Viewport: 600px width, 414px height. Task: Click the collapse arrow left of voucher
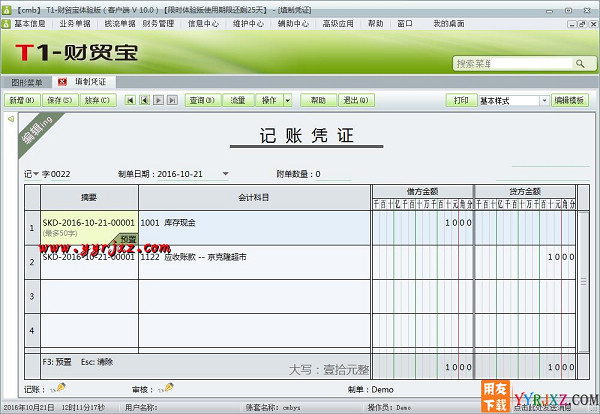pos(11,119)
